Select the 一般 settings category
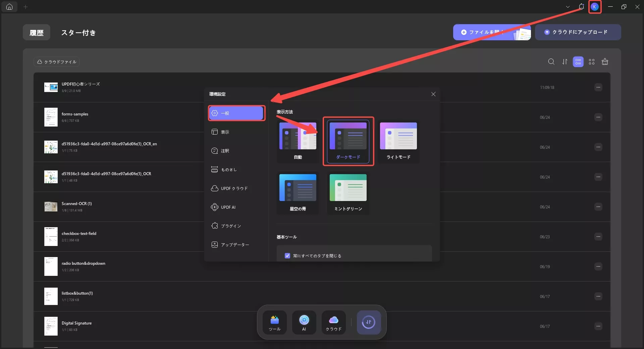Screen dimensions: 644x349 [236, 113]
